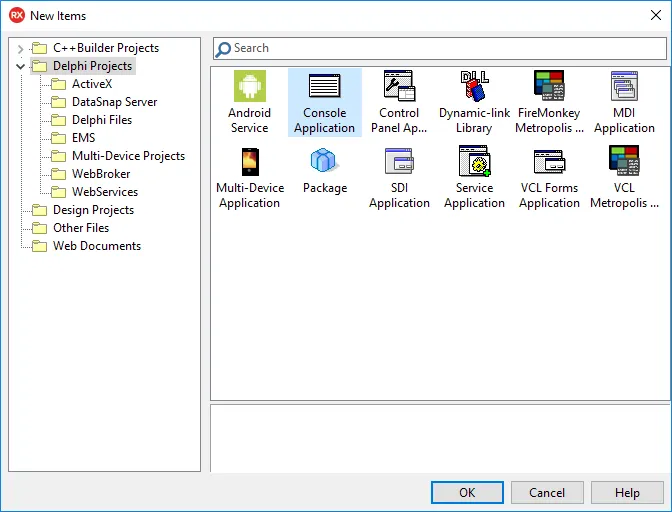The height and width of the screenshot is (512, 672).
Task: Click the EMS folder icon
Action: click(58, 138)
